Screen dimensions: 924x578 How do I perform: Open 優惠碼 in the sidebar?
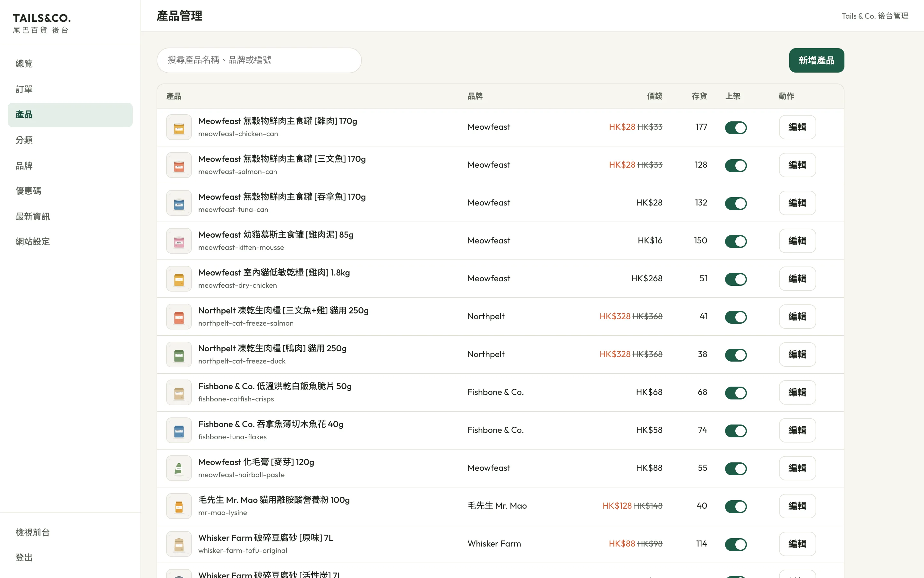tap(70, 191)
